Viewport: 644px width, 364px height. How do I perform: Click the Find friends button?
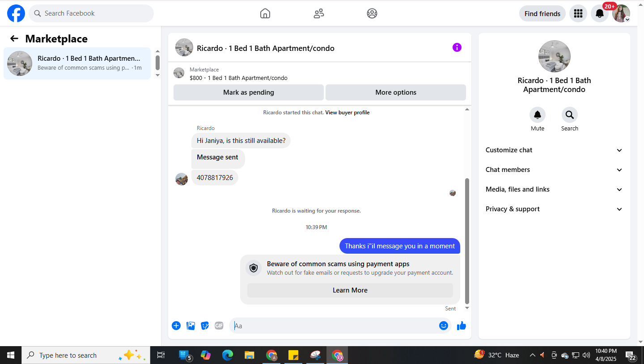click(542, 13)
